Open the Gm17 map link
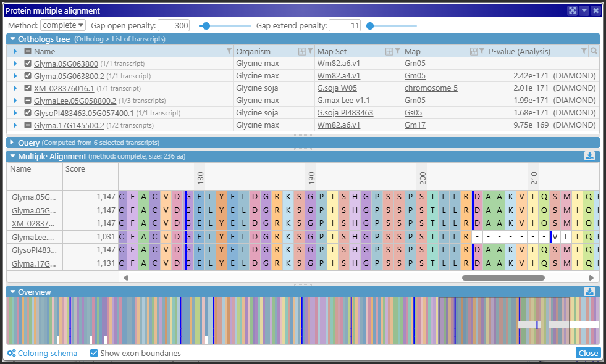The height and width of the screenshot is (364, 606). tap(415, 125)
